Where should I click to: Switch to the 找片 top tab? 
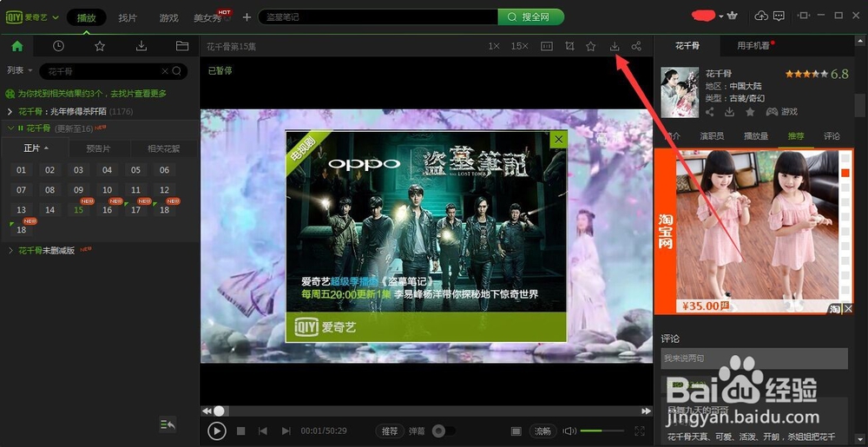[128, 17]
